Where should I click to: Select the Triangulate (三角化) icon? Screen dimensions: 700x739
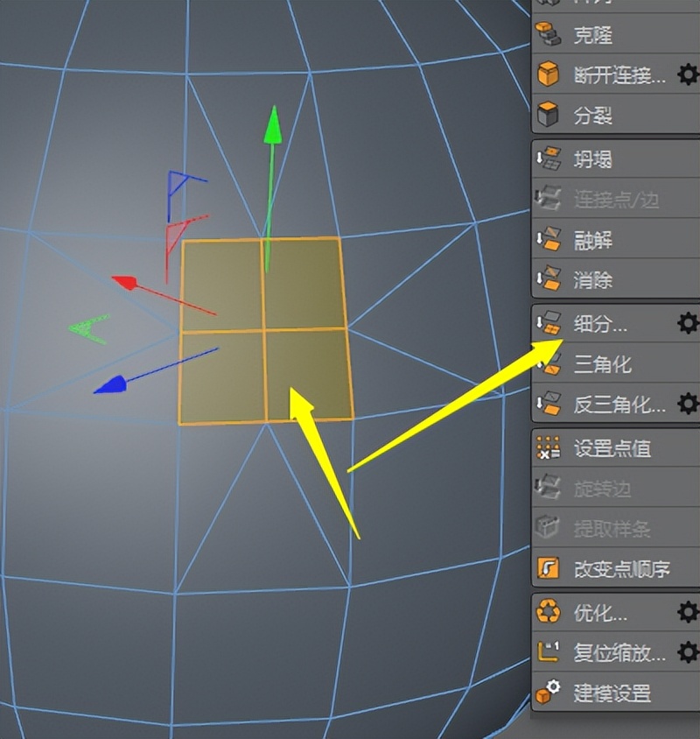tap(549, 364)
